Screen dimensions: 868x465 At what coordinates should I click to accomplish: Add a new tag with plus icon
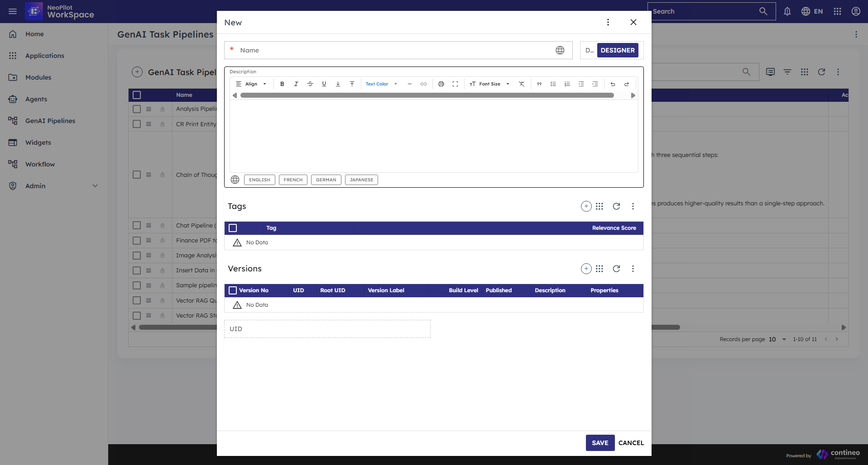586,206
